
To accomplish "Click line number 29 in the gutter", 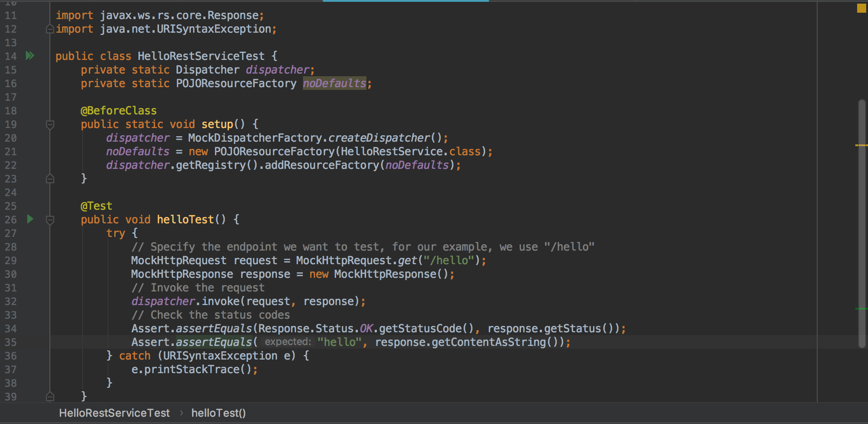I will (x=11, y=260).
